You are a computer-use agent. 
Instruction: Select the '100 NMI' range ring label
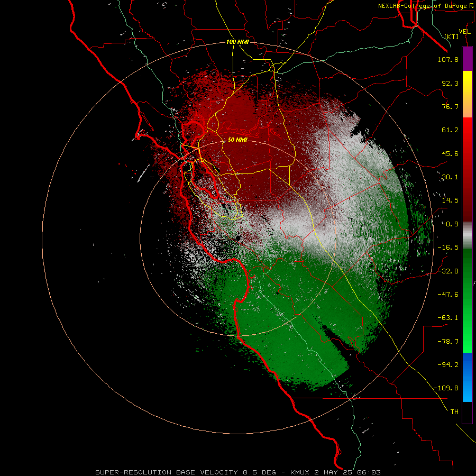coord(237,42)
